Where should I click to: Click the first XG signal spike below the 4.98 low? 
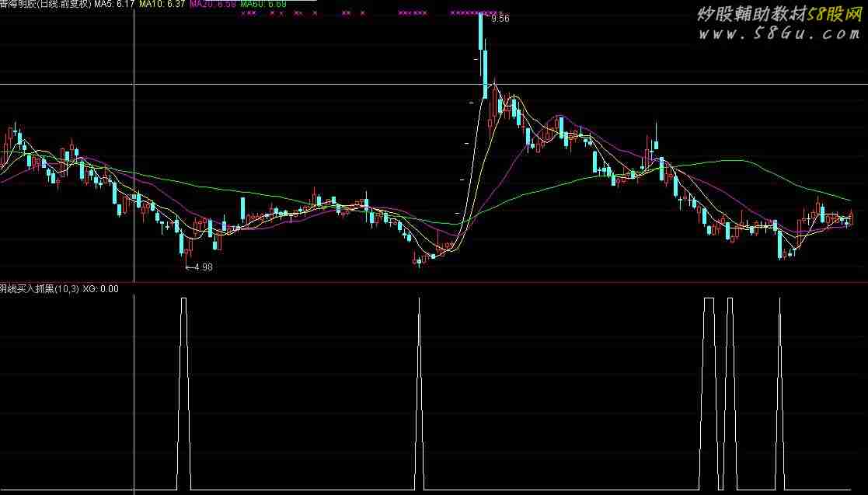[x=184, y=393]
